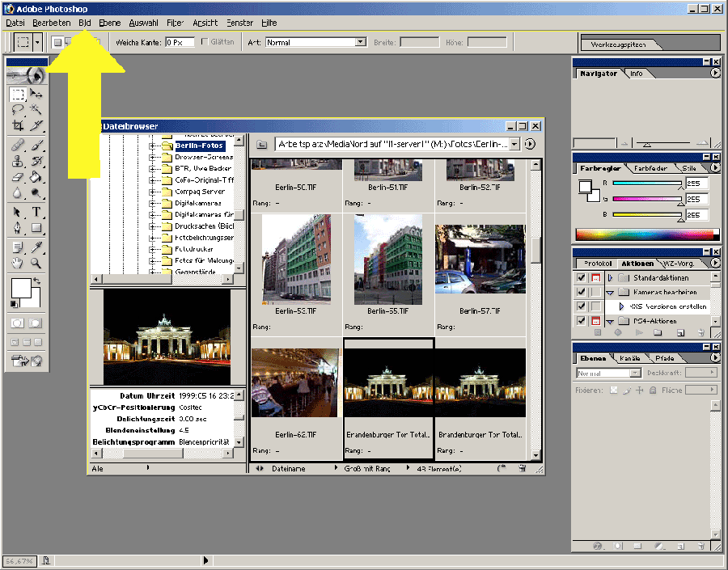Select the Lasso tool
This screenshot has width=728, height=570.
[18, 109]
